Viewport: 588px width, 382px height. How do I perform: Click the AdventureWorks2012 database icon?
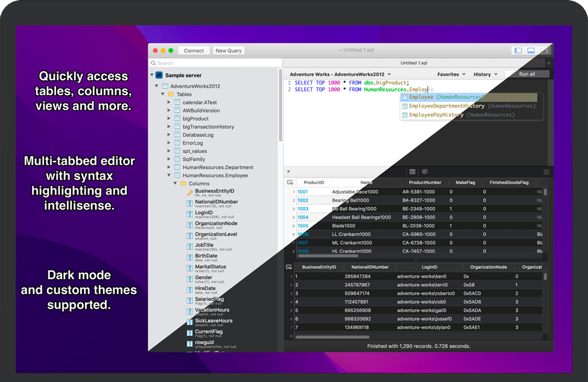coord(165,86)
